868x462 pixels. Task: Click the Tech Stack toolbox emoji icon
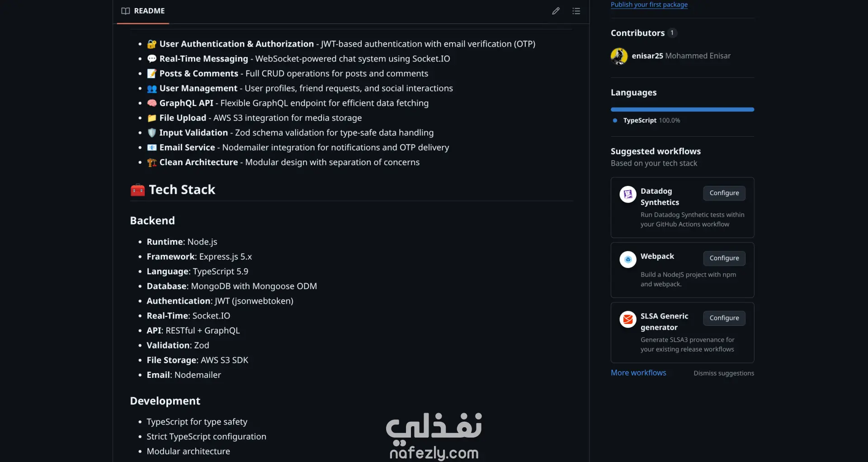coord(137,190)
